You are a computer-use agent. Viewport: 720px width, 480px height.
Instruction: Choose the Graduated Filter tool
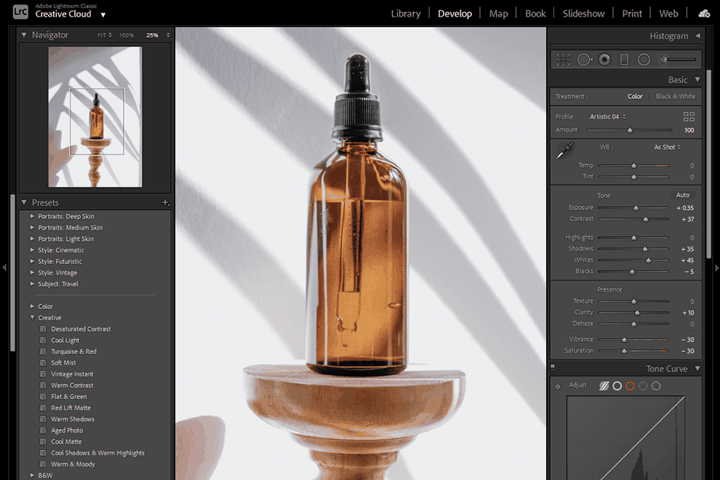(x=624, y=59)
